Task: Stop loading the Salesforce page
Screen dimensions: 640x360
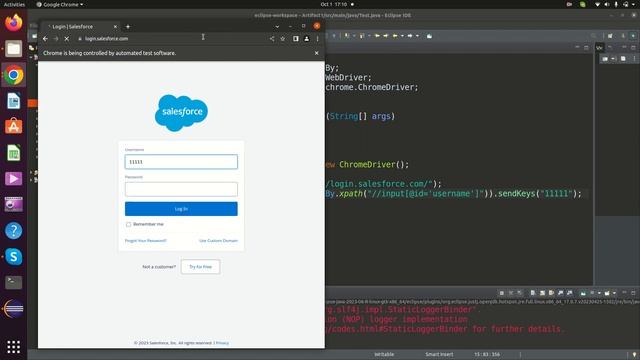Action: click(67, 38)
